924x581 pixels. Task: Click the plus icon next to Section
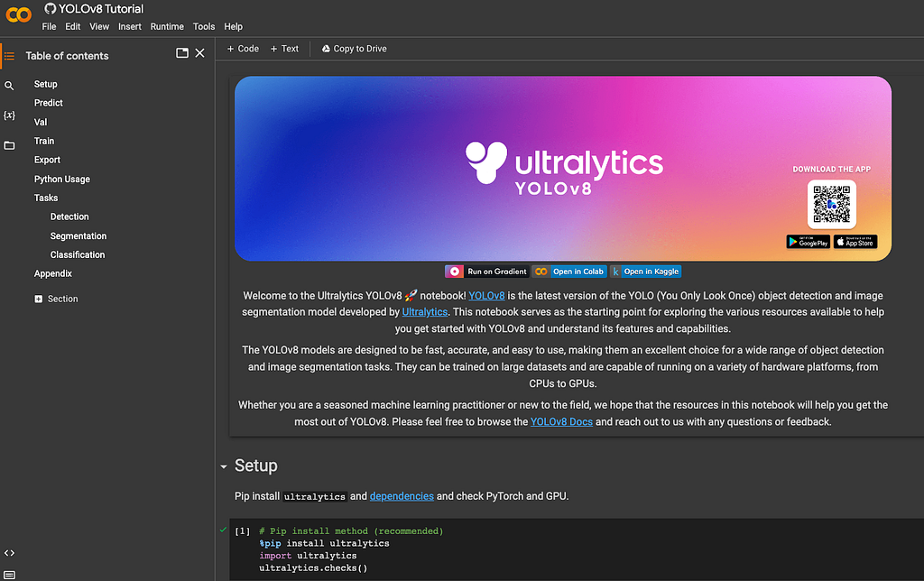pos(38,299)
